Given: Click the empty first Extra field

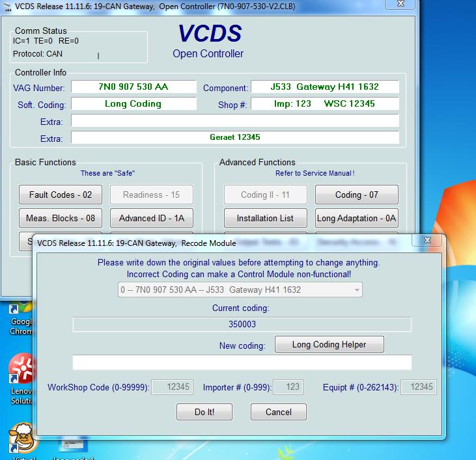Looking at the screenshot, I should pos(235,120).
